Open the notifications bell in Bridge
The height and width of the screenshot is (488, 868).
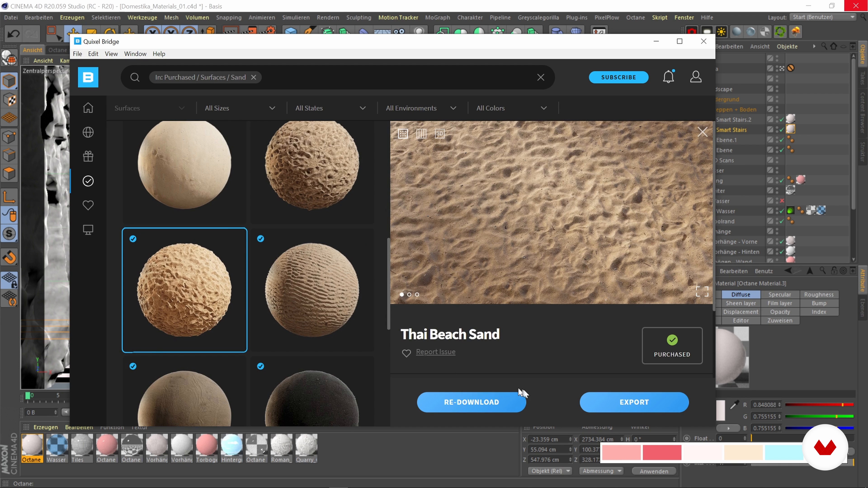pos(669,76)
